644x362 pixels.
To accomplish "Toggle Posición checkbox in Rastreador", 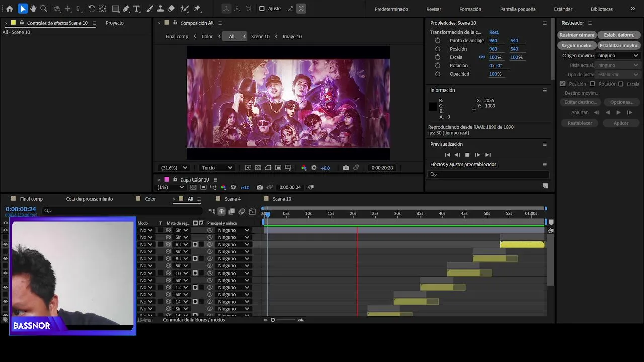I will 562,84.
